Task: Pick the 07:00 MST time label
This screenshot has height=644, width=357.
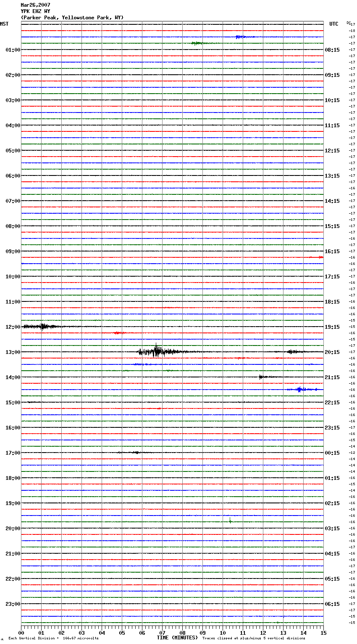Action: 13,201
